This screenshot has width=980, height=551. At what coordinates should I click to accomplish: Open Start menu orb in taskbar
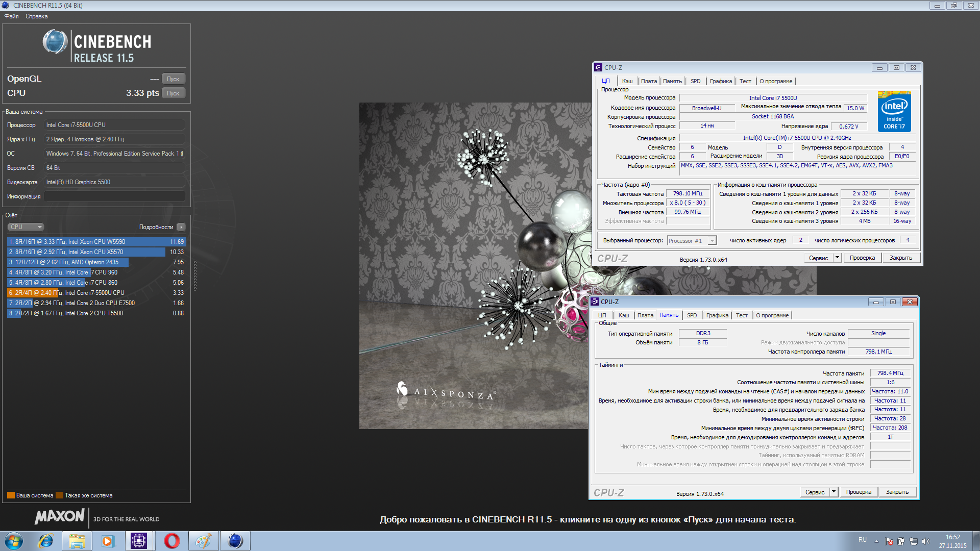14,541
